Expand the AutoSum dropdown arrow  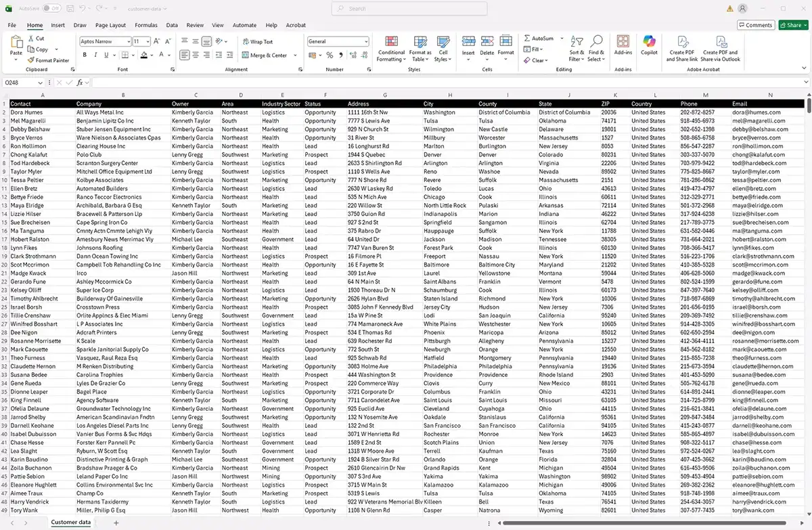click(x=562, y=39)
